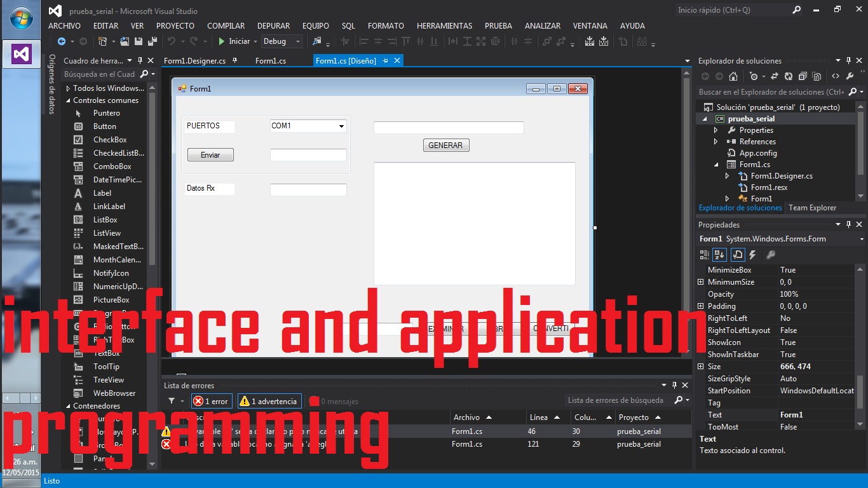The height and width of the screenshot is (488, 868).
Task: Close the Cuadro de herramientas panel
Action: click(x=151, y=60)
